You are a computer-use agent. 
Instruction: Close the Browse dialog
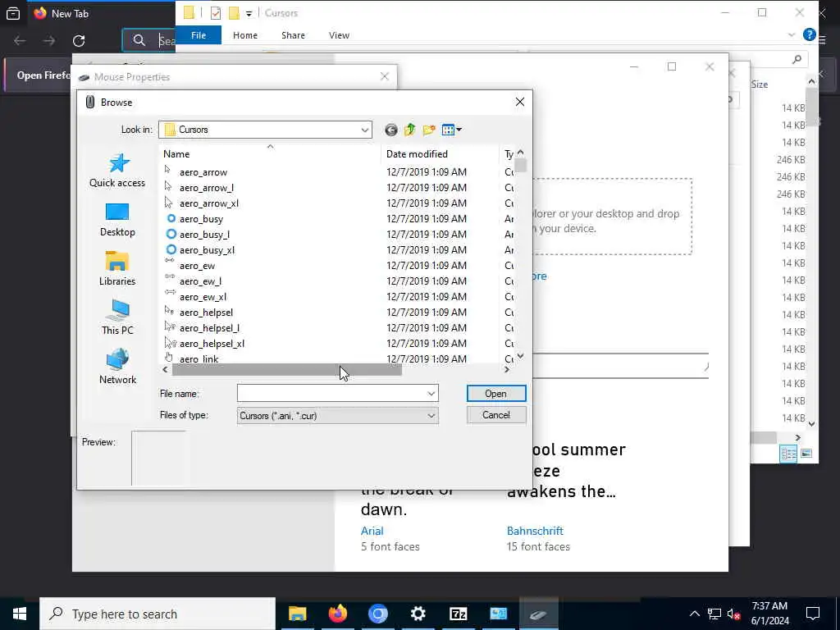point(519,102)
